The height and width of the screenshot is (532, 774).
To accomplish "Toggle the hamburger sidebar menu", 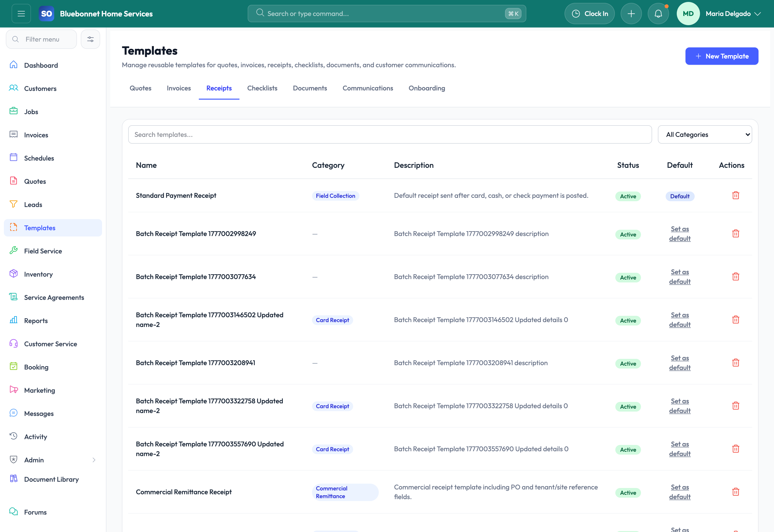I will click(21, 14).
